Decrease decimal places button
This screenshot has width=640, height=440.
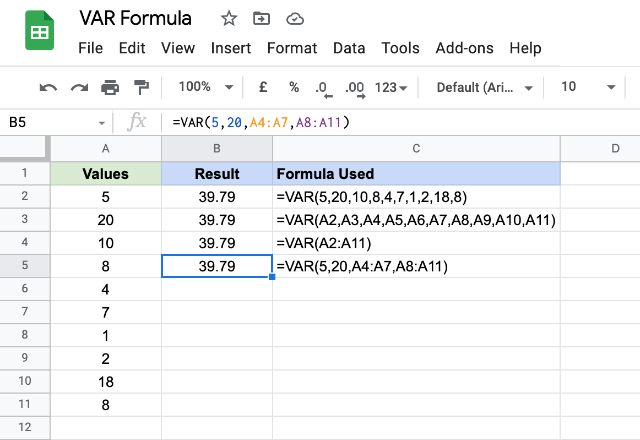pyautogui.click(x=324, y=89)
